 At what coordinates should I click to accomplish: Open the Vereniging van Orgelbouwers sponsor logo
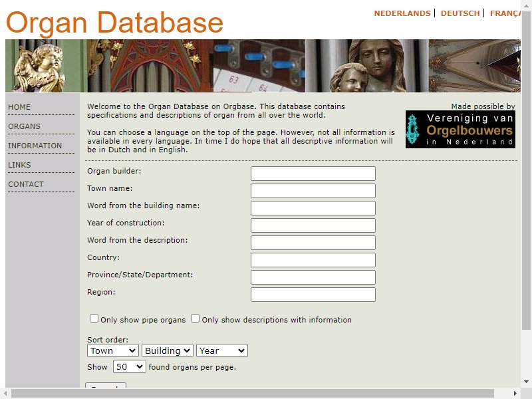point(460,129)
